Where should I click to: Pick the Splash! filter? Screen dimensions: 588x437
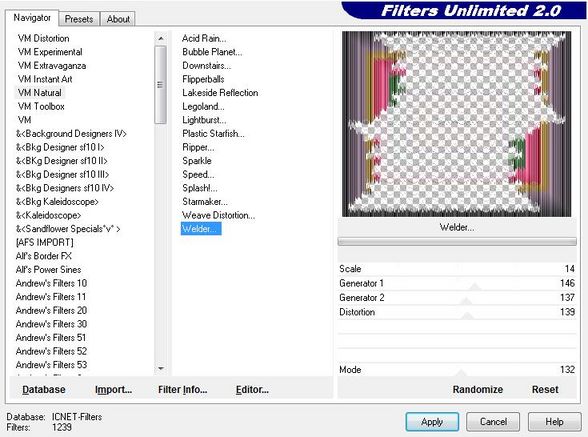(200, 188)
